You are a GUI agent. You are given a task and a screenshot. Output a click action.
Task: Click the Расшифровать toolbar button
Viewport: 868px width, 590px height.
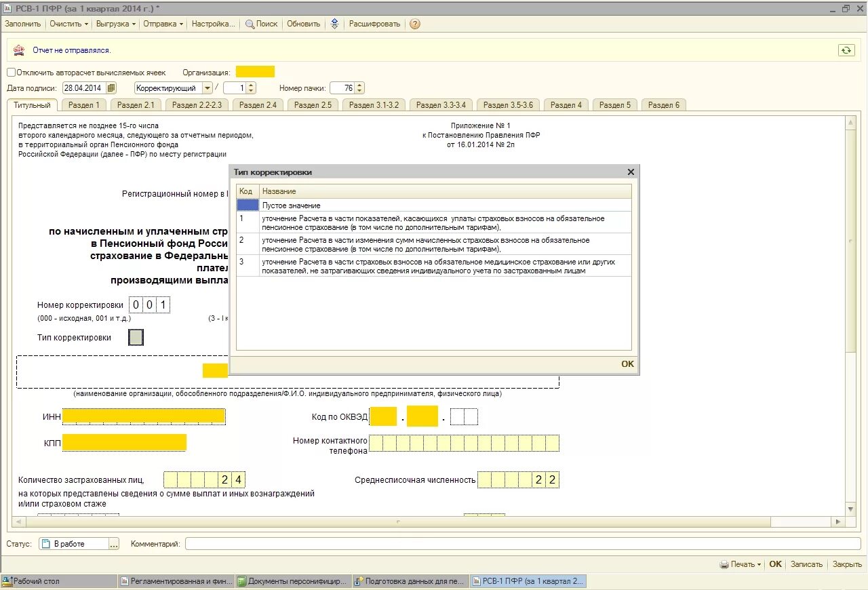pos(374,24)
